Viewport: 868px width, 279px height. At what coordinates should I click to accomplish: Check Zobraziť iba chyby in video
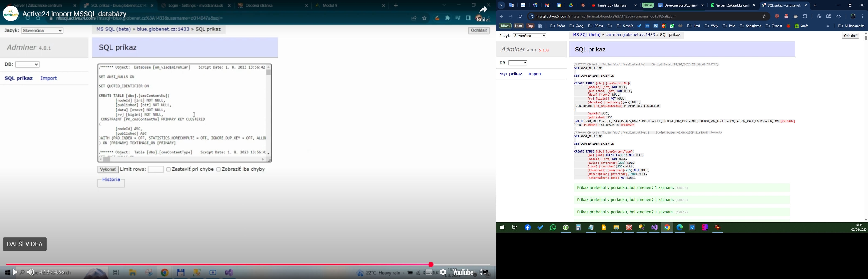218,169
